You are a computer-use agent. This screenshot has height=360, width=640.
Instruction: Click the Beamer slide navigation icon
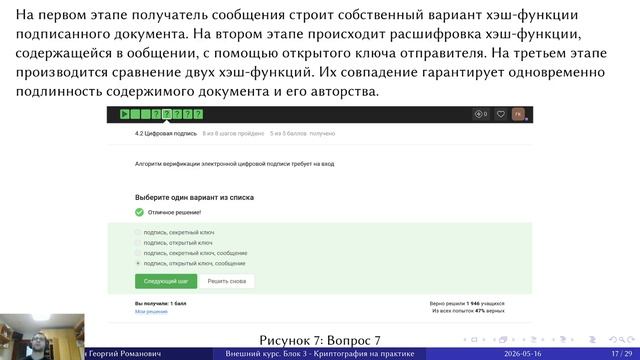point(474,340)
